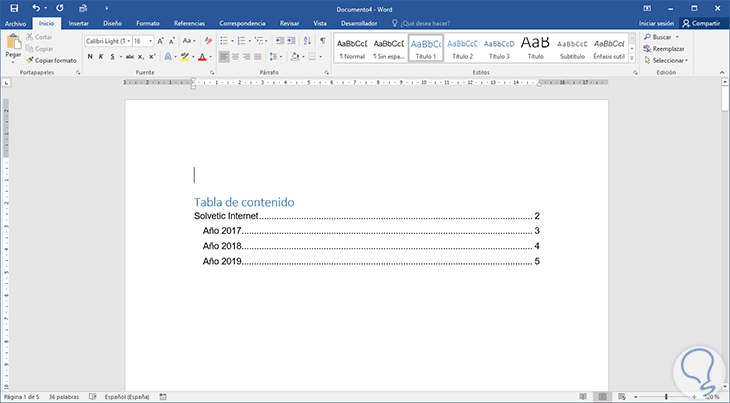Viewport: 730px width, 403px height.
Task: Open the text effects (outlined A) icon
Action: pyautogui.click(x=168, y=57)
